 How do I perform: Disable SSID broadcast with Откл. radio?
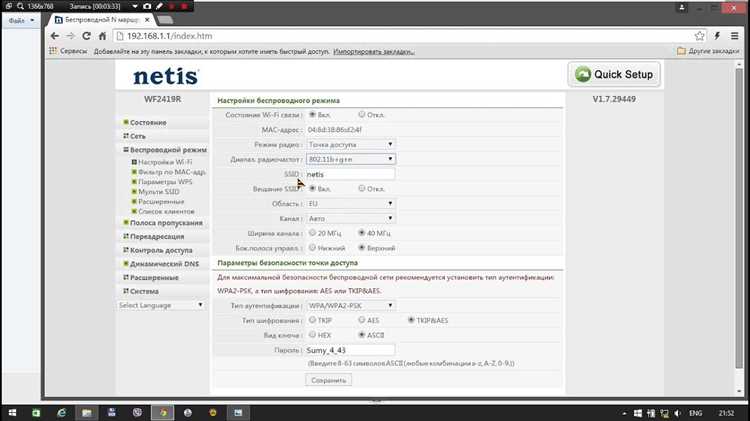tap(362, 188)
